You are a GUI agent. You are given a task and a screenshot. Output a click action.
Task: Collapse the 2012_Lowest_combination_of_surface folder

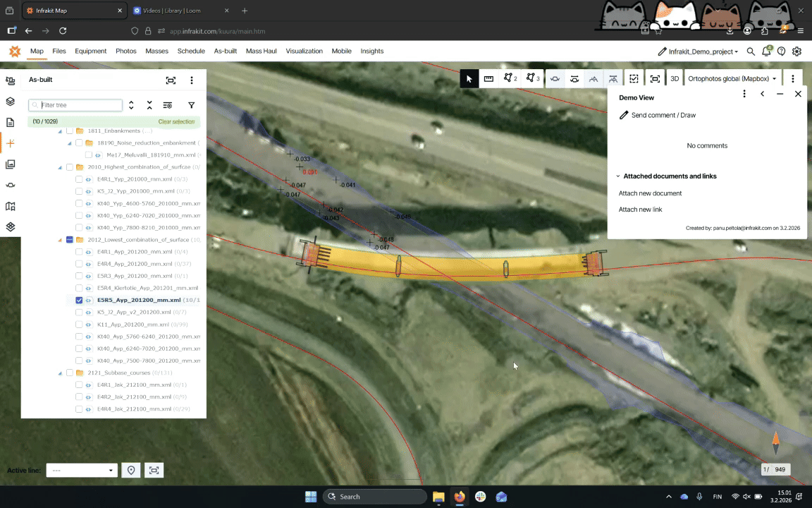click(60, 240)
